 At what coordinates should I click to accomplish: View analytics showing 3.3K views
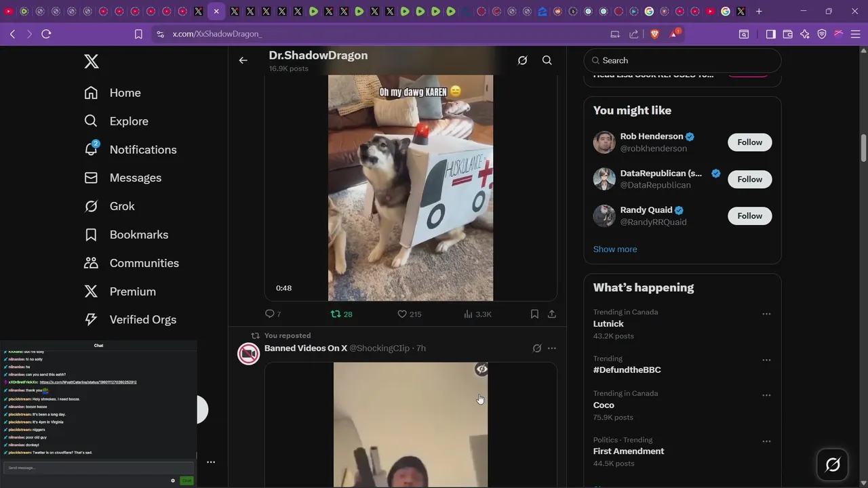pos(477,314)
